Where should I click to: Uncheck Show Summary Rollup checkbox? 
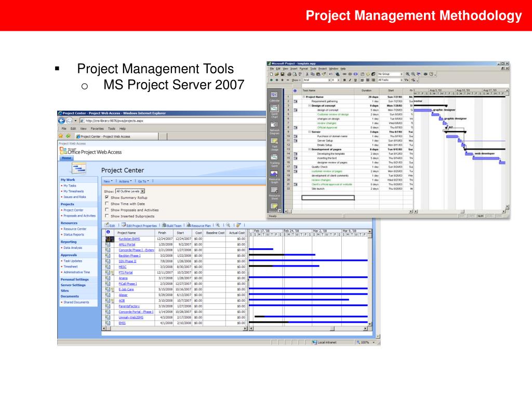click(107, 197)
